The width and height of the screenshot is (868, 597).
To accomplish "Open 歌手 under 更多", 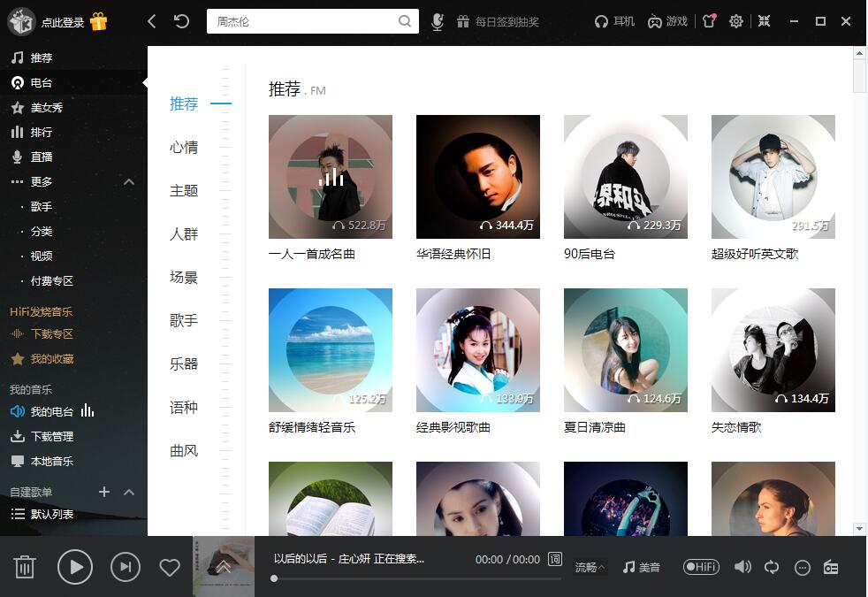I will pos(42,207).
